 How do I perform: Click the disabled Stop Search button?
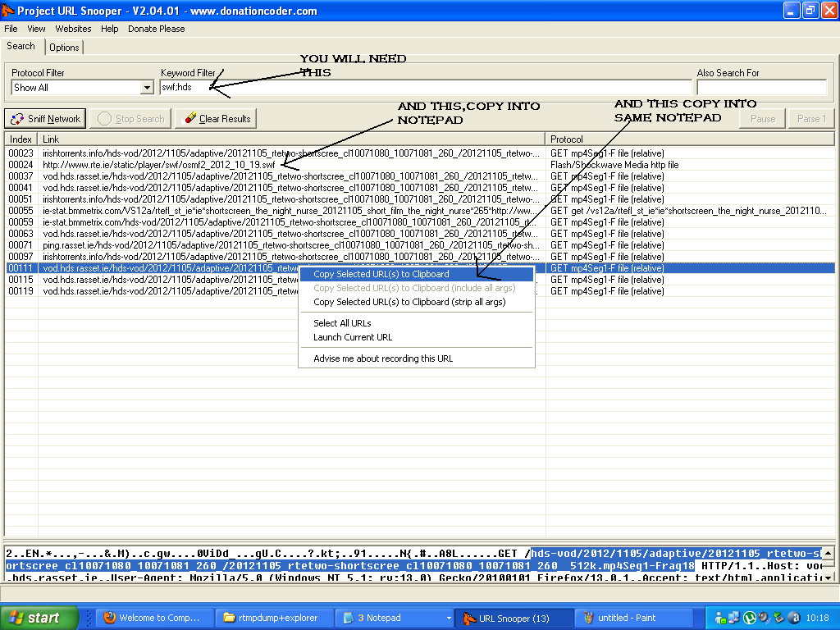(x=131, y=118)
